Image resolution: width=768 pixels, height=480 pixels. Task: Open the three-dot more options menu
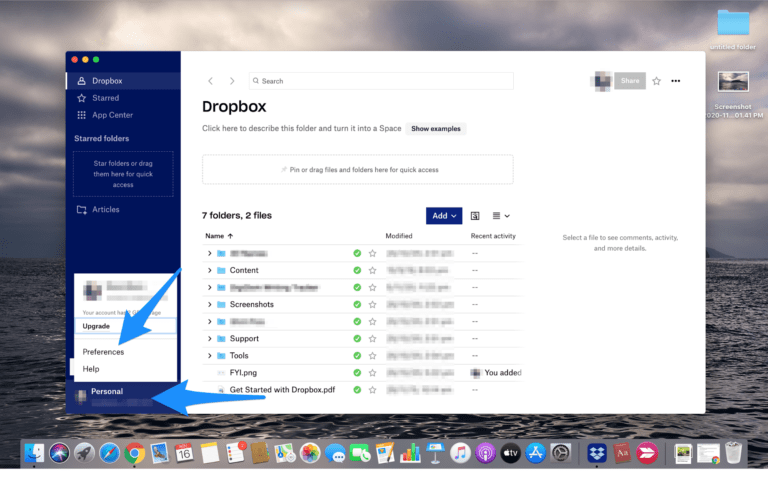(x=675, y=81)
